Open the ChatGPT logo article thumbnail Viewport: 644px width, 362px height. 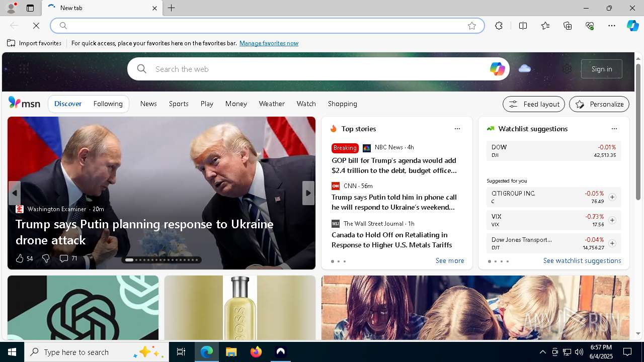[x=83, y=308]
